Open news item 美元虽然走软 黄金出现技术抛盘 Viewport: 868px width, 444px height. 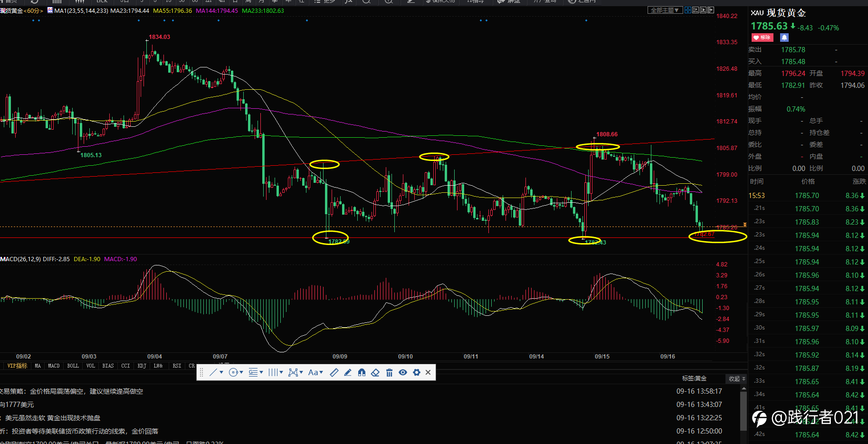pyautogui.click(x=53, y=418)
